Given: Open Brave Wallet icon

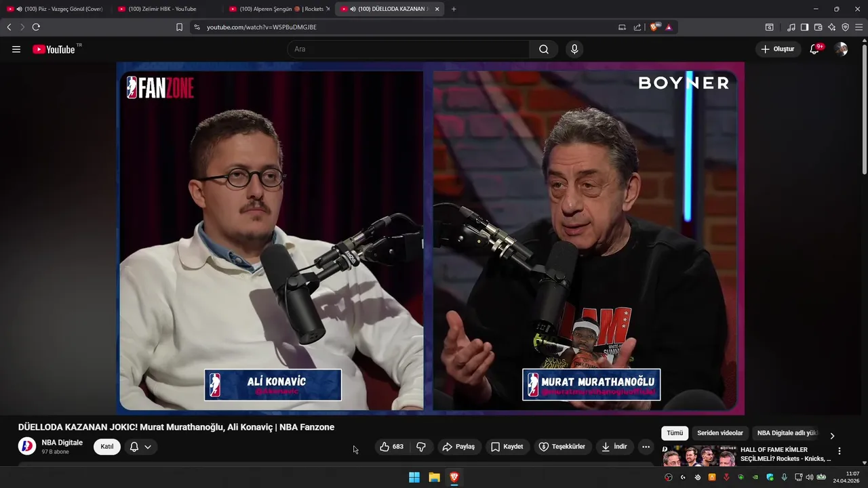Looking at the screenshot, I should [x=818, y=27].
